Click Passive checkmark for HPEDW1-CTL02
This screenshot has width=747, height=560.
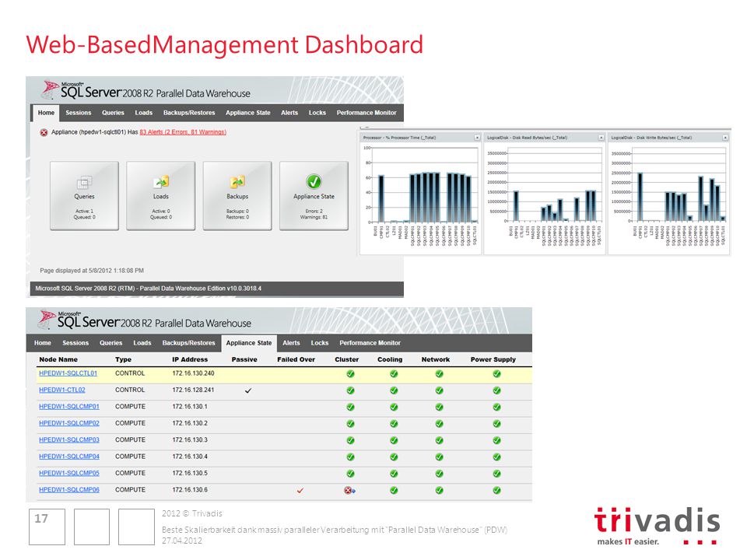248,390
